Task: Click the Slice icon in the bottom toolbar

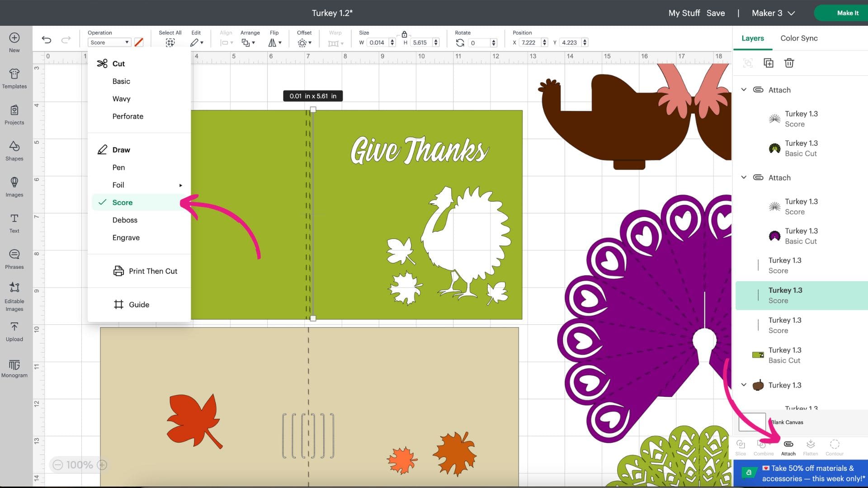Action: pyautogui.click(x=741, y=447)
